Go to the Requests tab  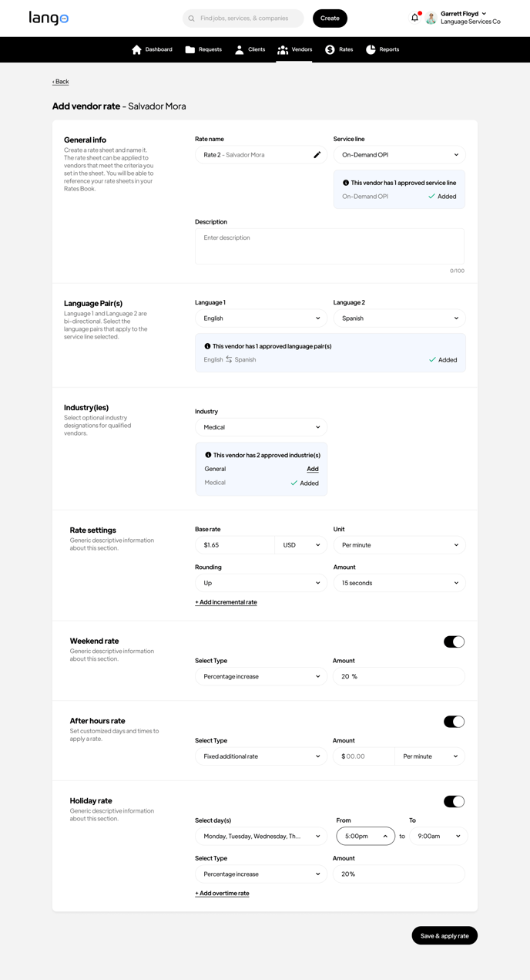tap(203, 49)
